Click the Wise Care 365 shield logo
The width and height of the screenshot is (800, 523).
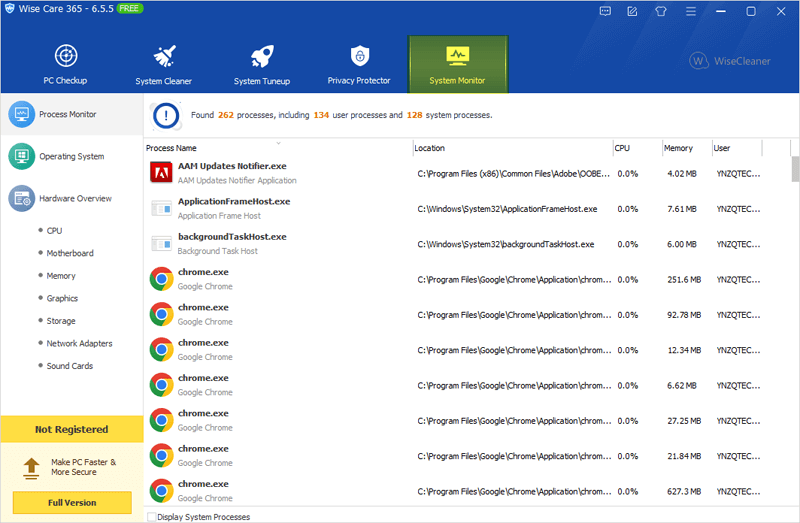[x=10, y=8]
